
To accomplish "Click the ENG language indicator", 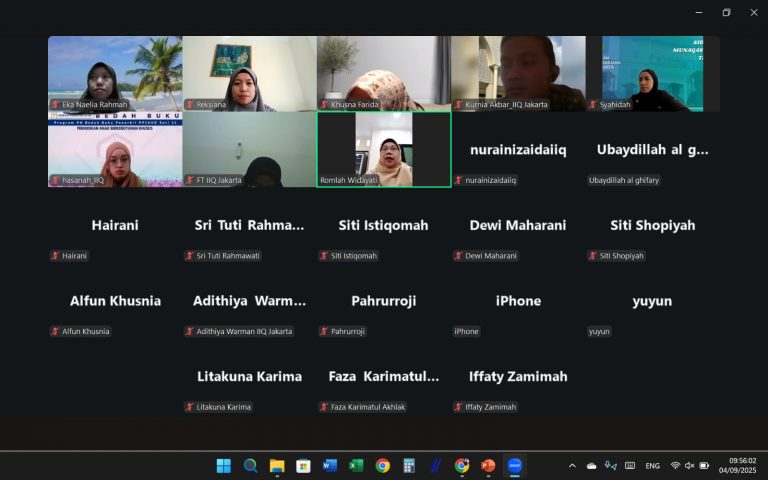I will pyautogui.click(x=652, y=466).
